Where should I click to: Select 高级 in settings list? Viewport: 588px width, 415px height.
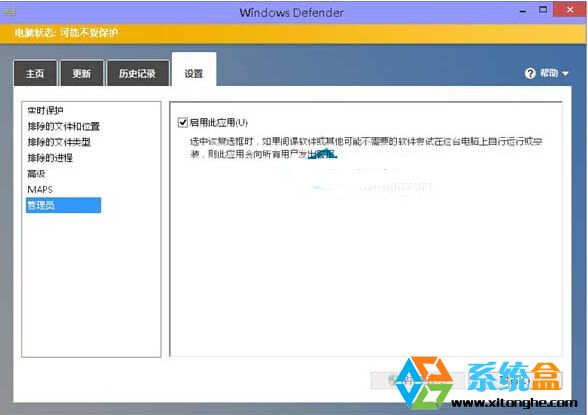point(36,174)
